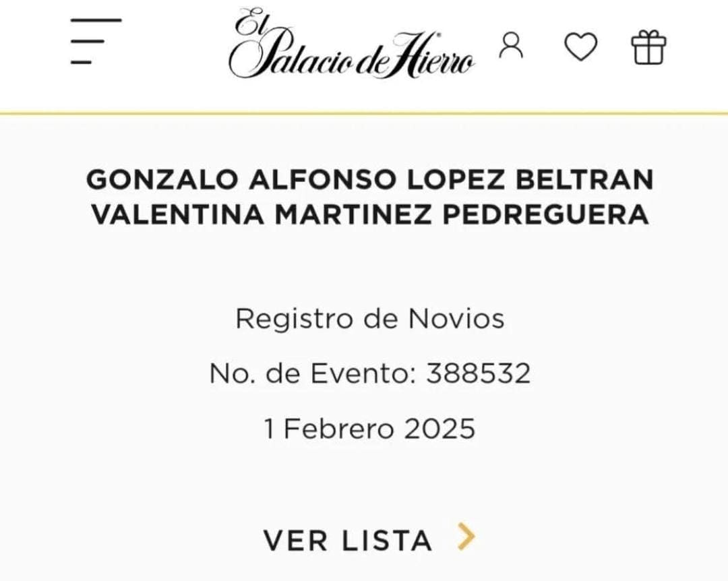Select the name Valentina Martinez Pedreguera
The image size is (728, 581).
point(370,215)
